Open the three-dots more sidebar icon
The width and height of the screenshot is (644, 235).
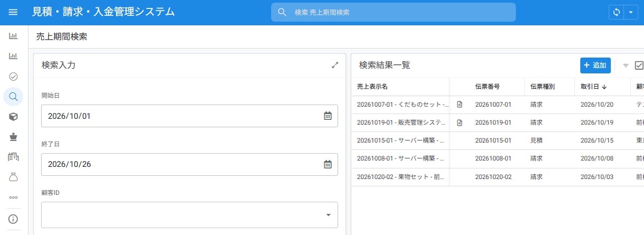tap(13, 198)
